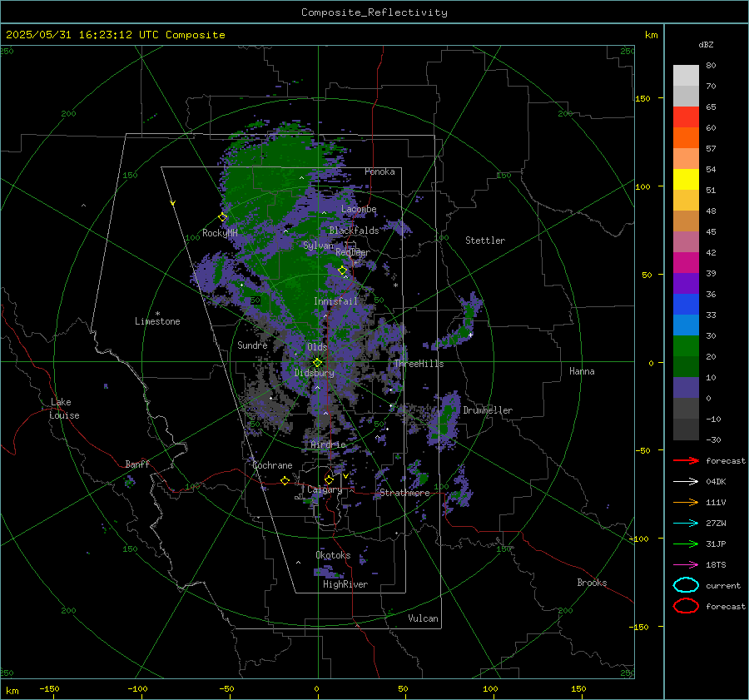The image size is (749, 700).
Task: Click the Stettler city label
Action: (485, 241)
